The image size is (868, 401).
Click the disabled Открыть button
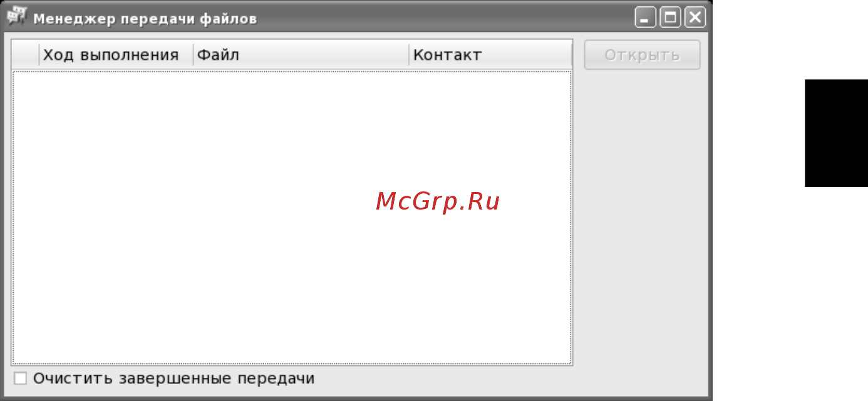[642, 55]
